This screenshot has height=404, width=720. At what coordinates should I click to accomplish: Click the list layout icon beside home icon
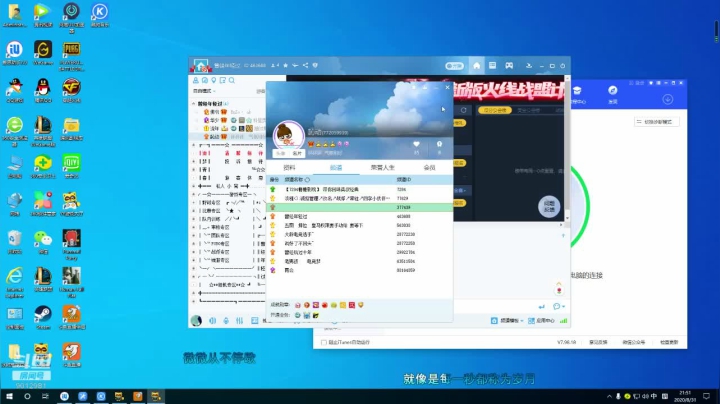492,66
